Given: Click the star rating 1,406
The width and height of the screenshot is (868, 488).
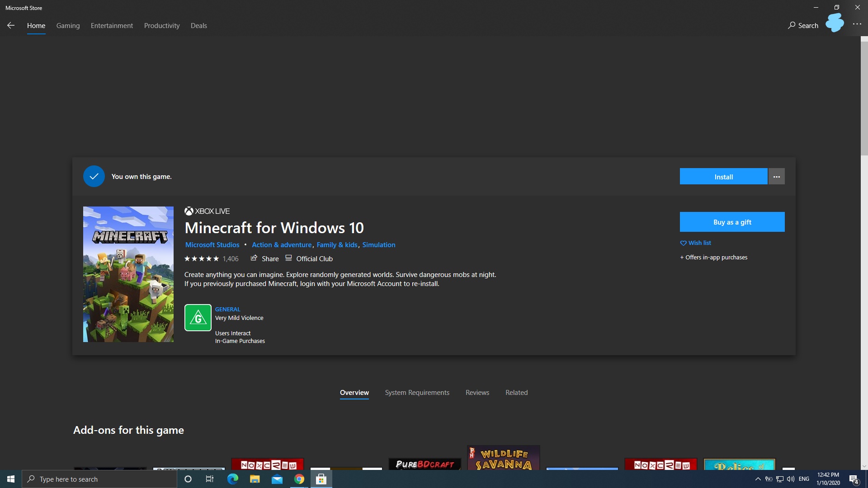Looking at the screenshot, I should (211, 259).
